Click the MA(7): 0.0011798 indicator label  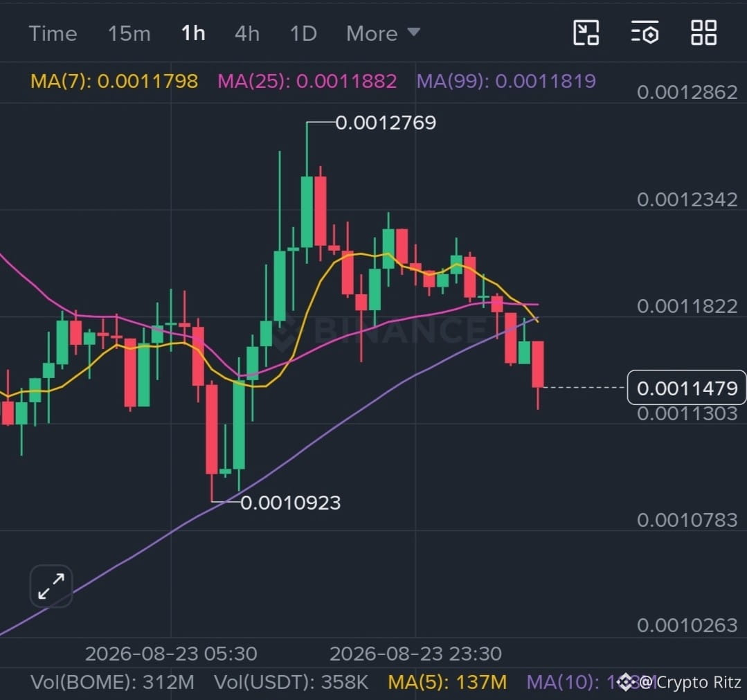pos(114,81)
